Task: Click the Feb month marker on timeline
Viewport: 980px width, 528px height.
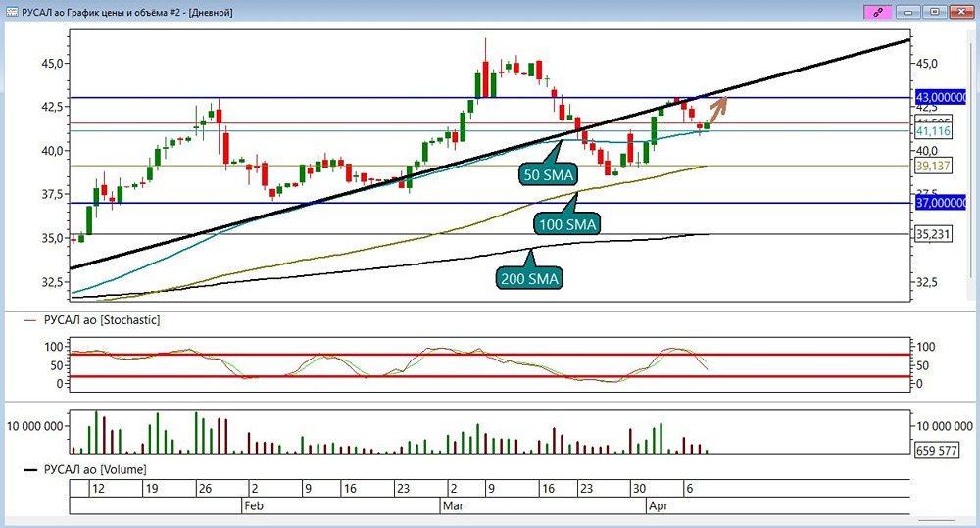Action: [x=254, y=505]
